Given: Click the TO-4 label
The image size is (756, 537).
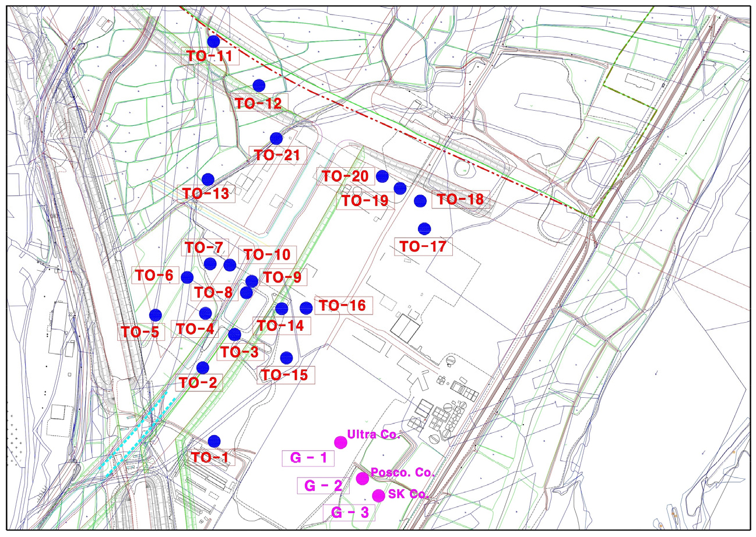Looking at the screenshot, I should tap(195, 329).
